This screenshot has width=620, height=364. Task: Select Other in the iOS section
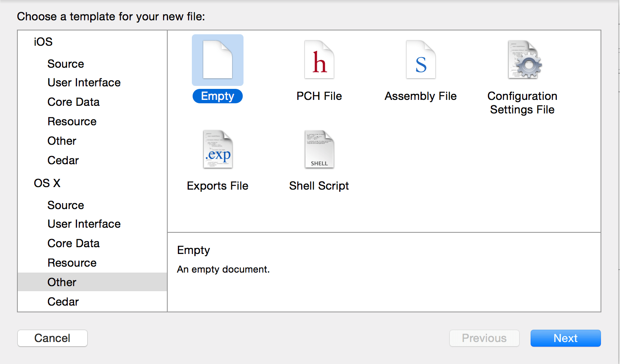[x=62, y=141]
